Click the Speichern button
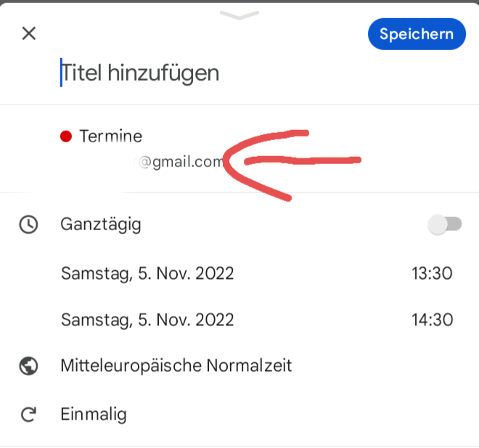Screen dimensions: 479x448 click(417, 34)
